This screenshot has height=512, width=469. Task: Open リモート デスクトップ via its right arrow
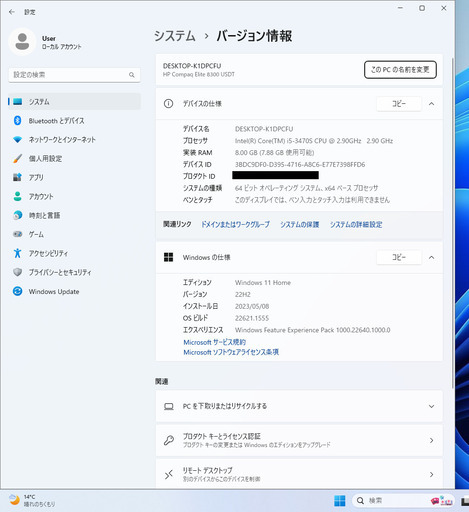click(x=431, y=474)
